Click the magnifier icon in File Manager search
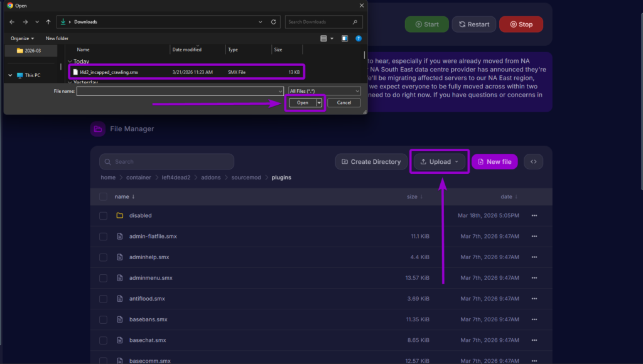Screen dimensions: 643x364 point(108,161)
